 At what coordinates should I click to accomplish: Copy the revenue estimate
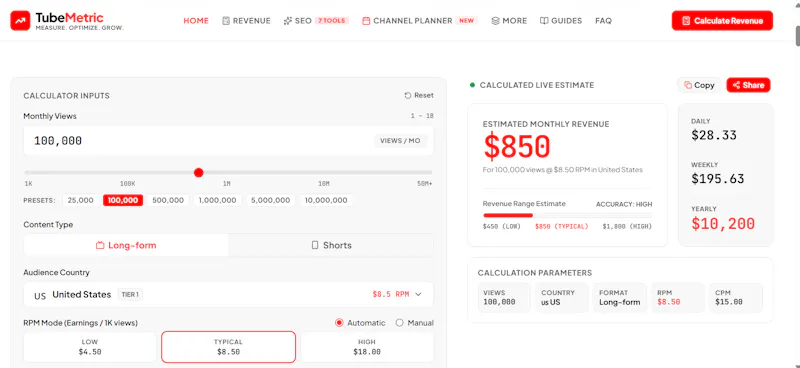pos(699,85)
